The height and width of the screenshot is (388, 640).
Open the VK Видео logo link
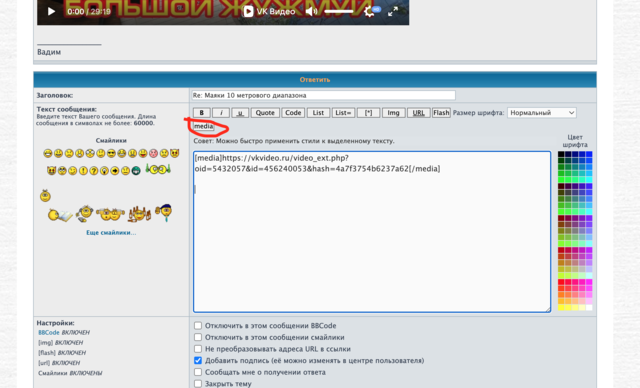269,11
